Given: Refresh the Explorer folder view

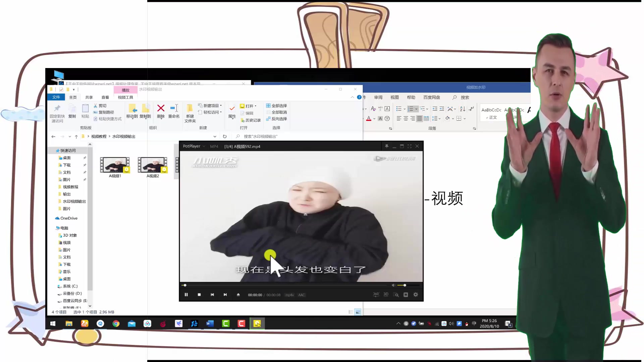Looking at the screenshot, I should pos(225,136).
